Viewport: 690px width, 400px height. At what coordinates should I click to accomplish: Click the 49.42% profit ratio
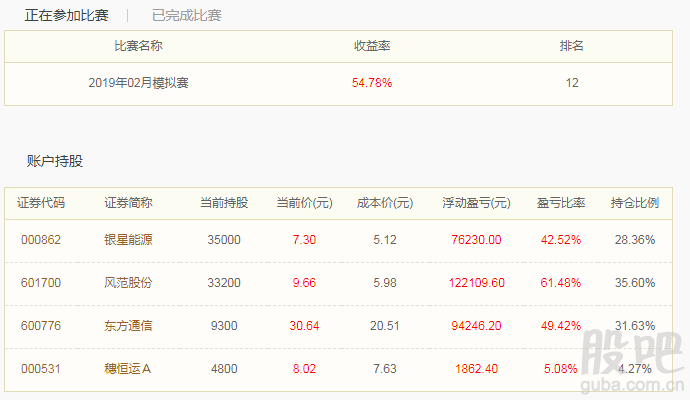561,326
